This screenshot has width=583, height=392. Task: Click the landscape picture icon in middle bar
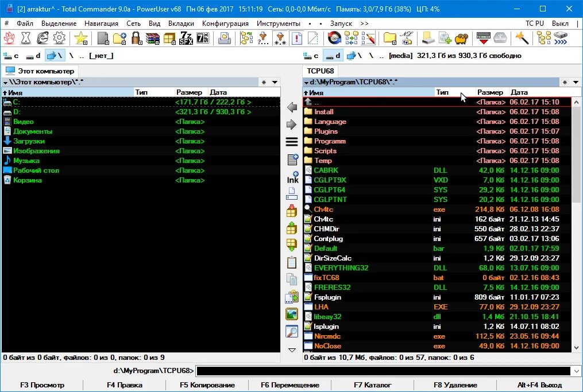(292, 314)
